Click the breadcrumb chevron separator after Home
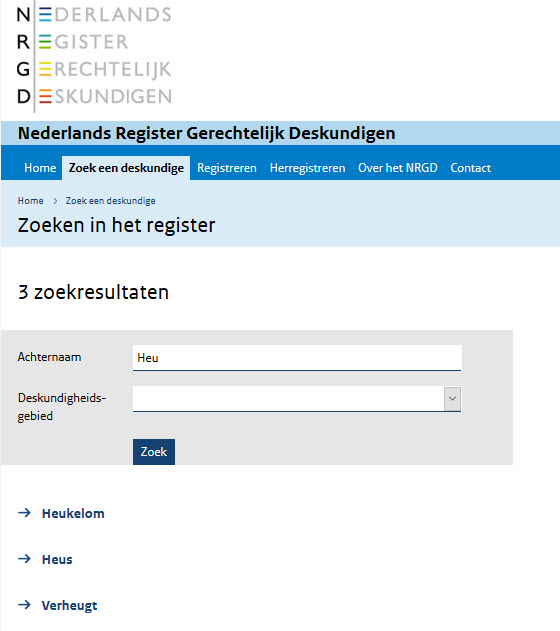This screenshot has width=560, height=631. click(x=55, y=201)
